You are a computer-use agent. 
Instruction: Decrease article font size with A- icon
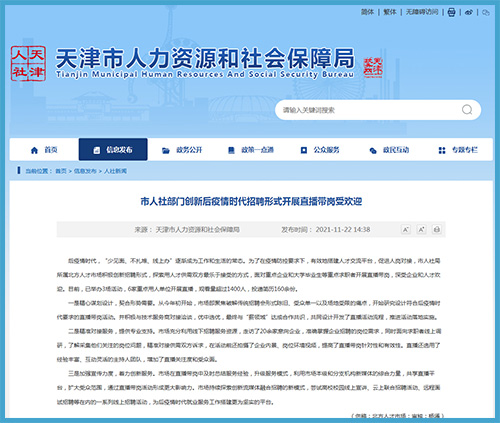pyautogui.click(x=406, y=229)
